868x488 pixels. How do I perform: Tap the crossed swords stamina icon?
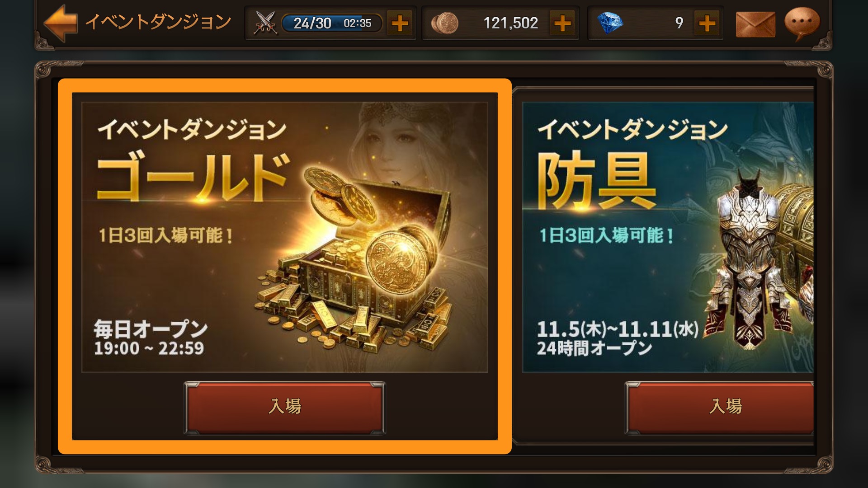[265, 23]
